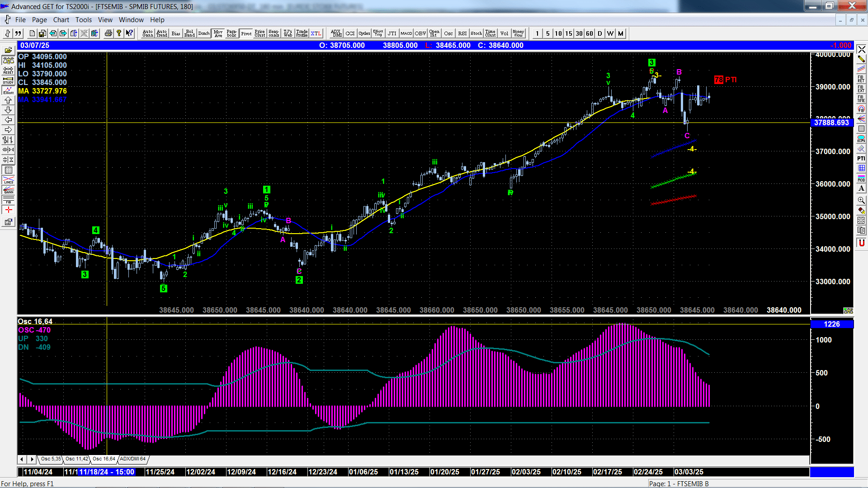Click the new page document icon
Viewport: 868px width, 488px height.
[32, 33]
